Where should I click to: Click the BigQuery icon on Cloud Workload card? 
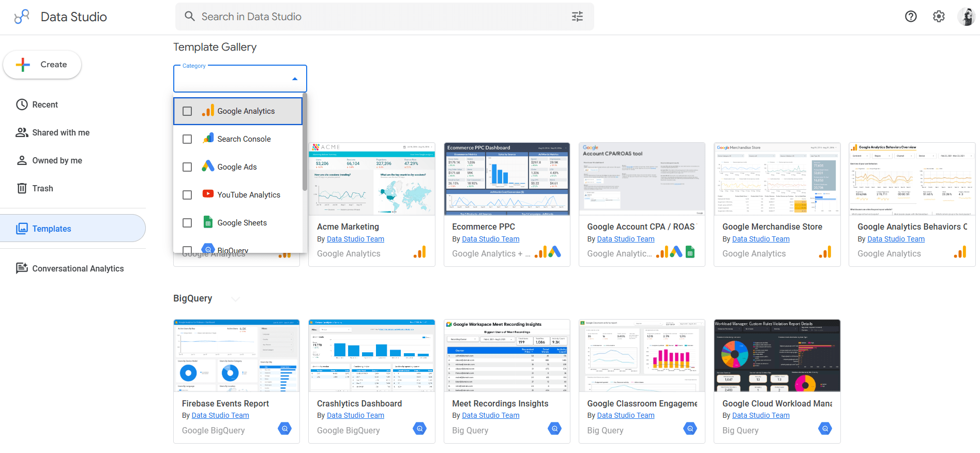(x=825, y=429)
